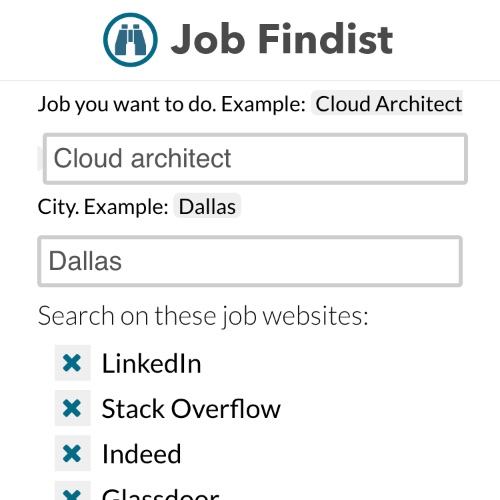Focus the city input field
This screenshot has height=500, width=500.
250,261
